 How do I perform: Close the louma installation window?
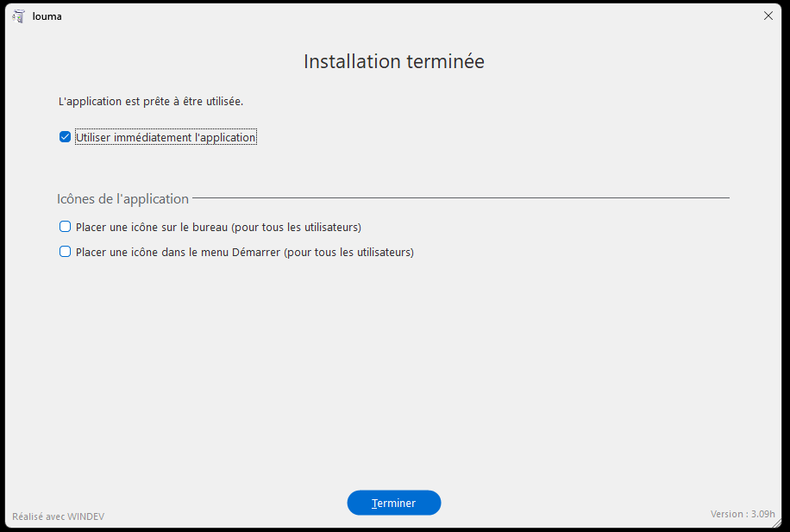point(768,16)
